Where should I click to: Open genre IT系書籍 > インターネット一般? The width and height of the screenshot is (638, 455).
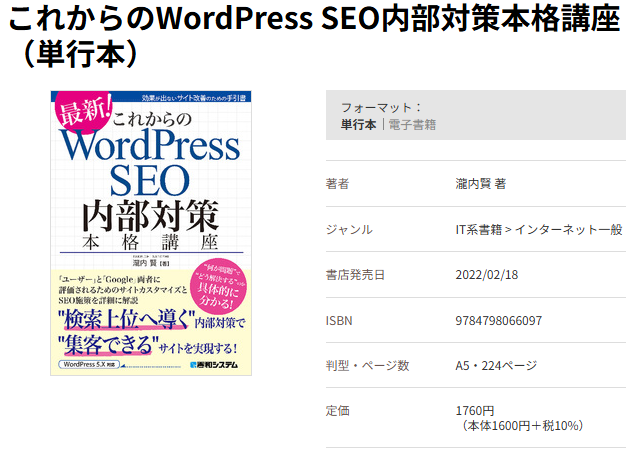(539, 230)
